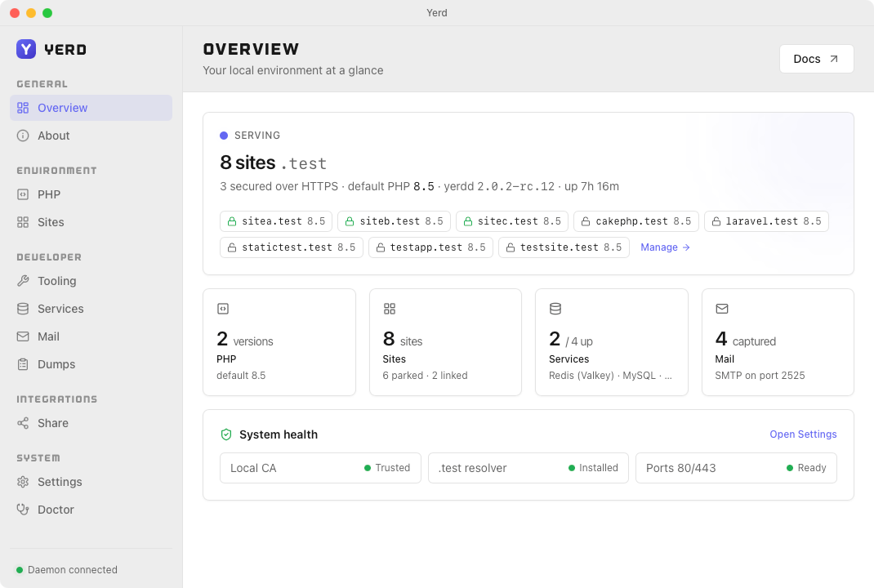874x588 pixels.
Task: Open the PHP section in the sidebar
Action: (91, 194)
